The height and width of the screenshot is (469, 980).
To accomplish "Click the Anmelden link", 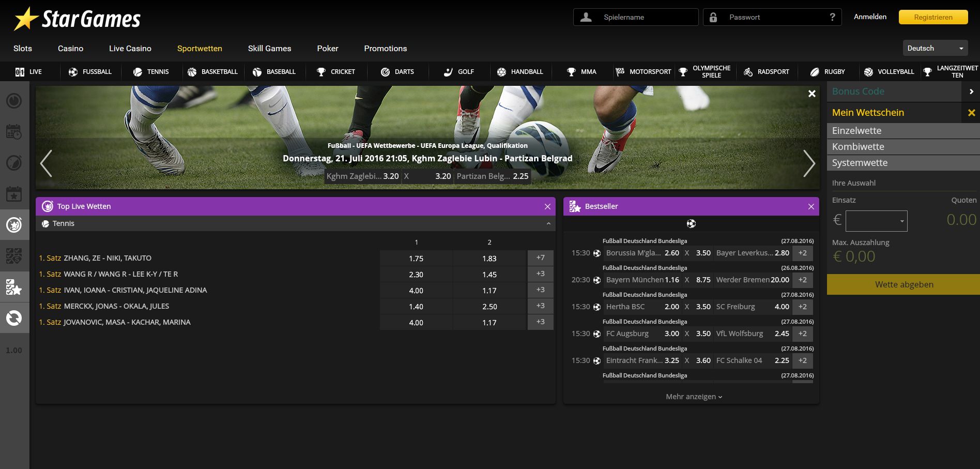I will click(870, 17).
